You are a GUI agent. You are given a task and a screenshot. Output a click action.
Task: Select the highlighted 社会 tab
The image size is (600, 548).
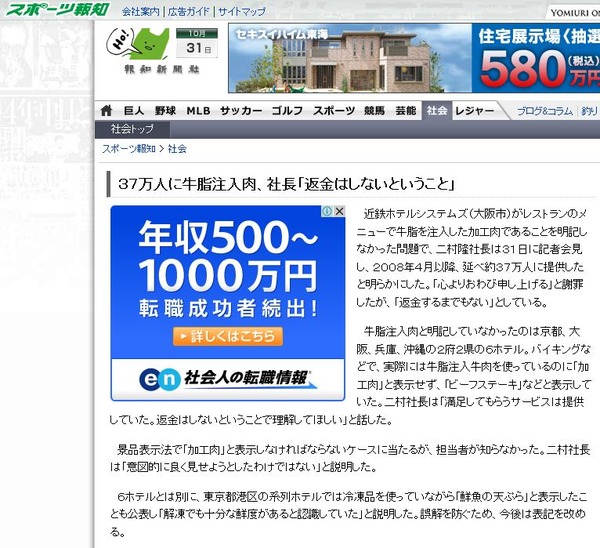437,111
